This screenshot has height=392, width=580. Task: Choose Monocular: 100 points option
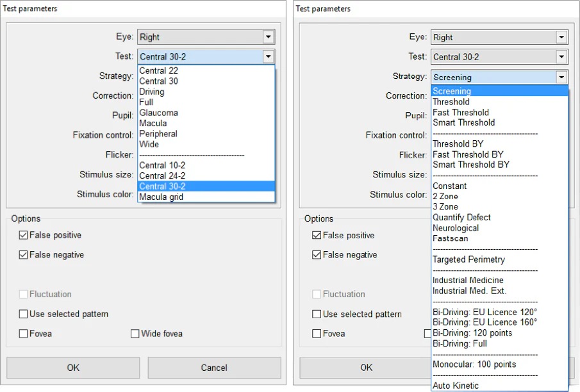pyautogui.click(x=499, y=364)
